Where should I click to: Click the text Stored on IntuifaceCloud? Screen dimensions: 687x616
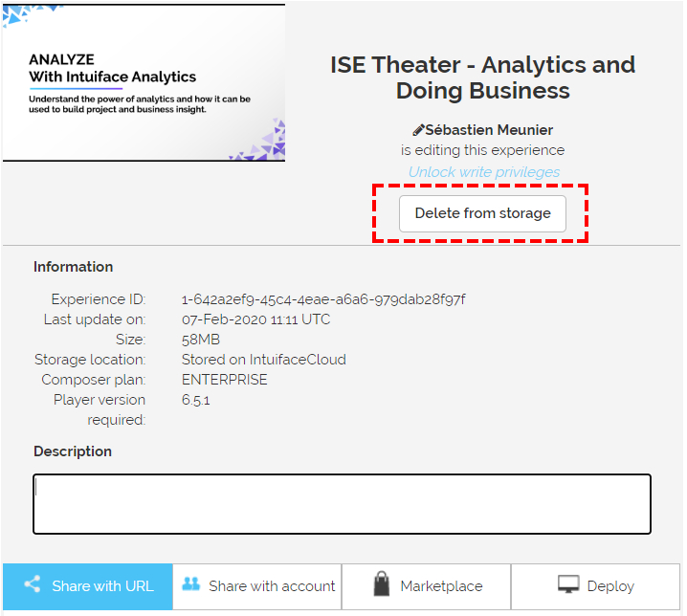coord(264,360)
